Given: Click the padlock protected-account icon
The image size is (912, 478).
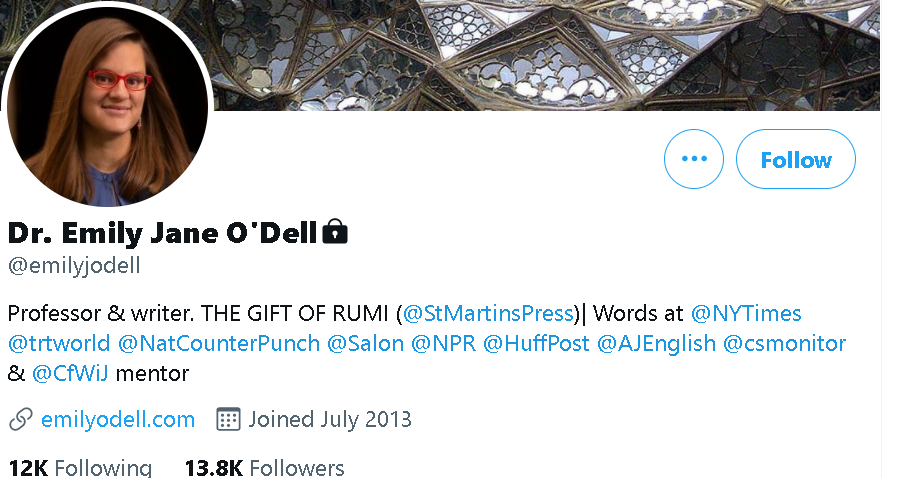Looking at the screenshot, I should [335, 233].
